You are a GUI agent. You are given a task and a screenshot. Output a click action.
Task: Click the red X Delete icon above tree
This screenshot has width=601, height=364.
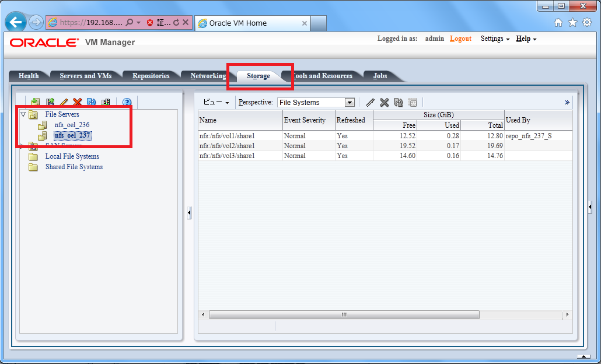78,101
